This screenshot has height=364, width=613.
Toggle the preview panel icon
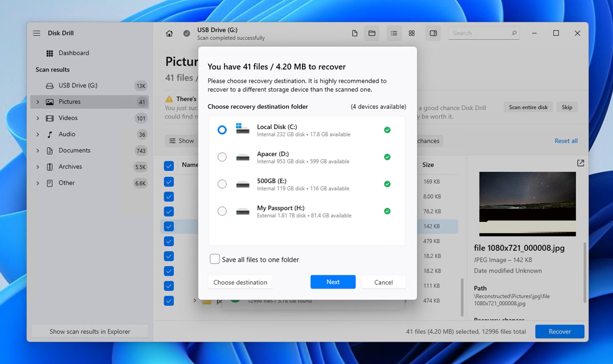tap(433, 33)
